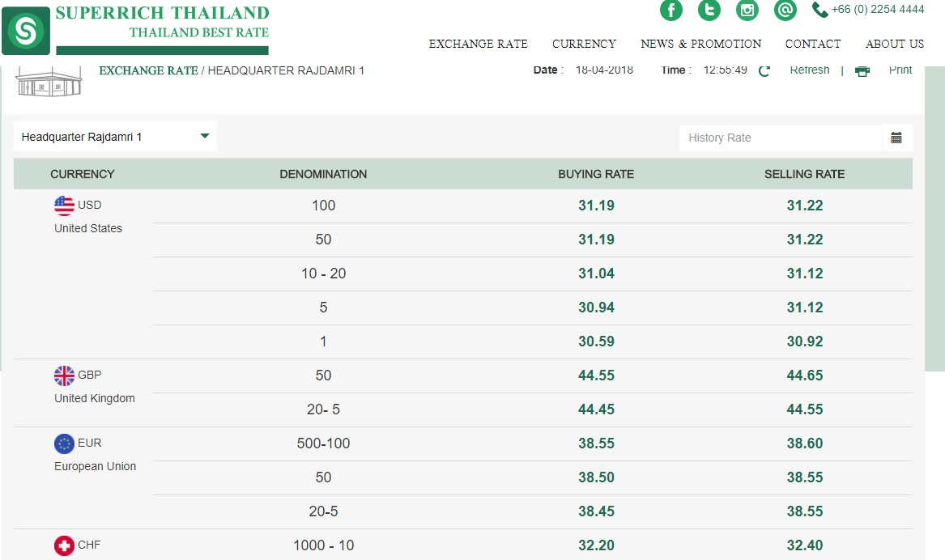Open the Headquarter Rajdamri 1 branch dropdown
The width and height of the screenshot is (945, 560).
[x=114, y=137]
